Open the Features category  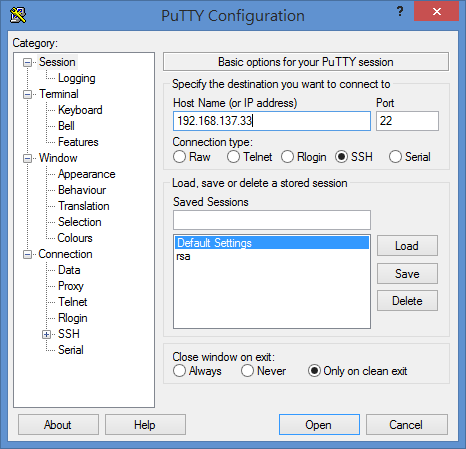coord(78,142)
